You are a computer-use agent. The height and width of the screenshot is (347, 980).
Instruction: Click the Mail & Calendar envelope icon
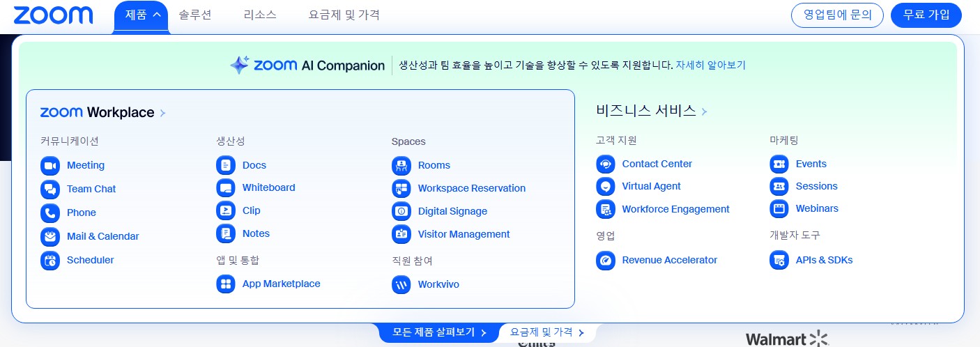(x=50, y=237)
